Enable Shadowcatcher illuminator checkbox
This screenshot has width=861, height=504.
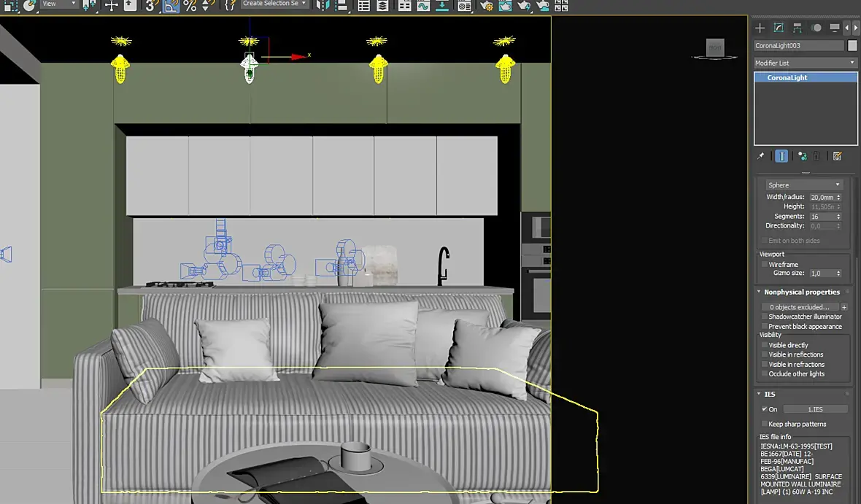(x=765, y=317)
